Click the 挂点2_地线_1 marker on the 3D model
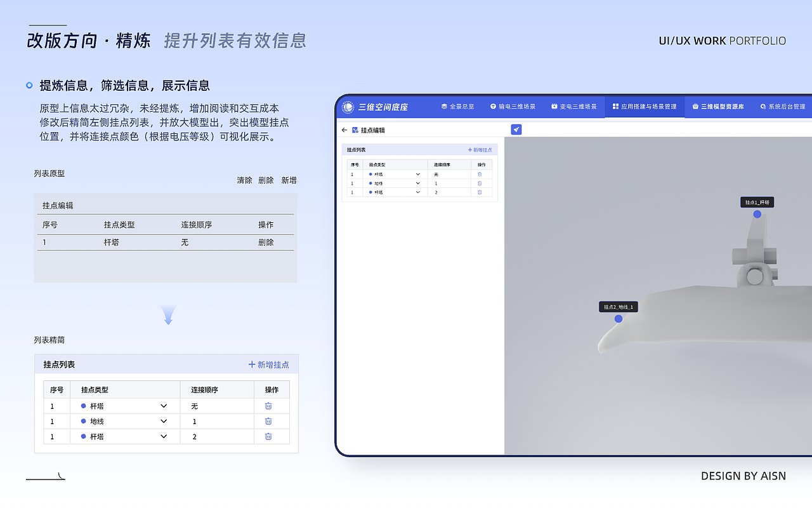Screen dimensions: 812x508 tap(617, 307)
